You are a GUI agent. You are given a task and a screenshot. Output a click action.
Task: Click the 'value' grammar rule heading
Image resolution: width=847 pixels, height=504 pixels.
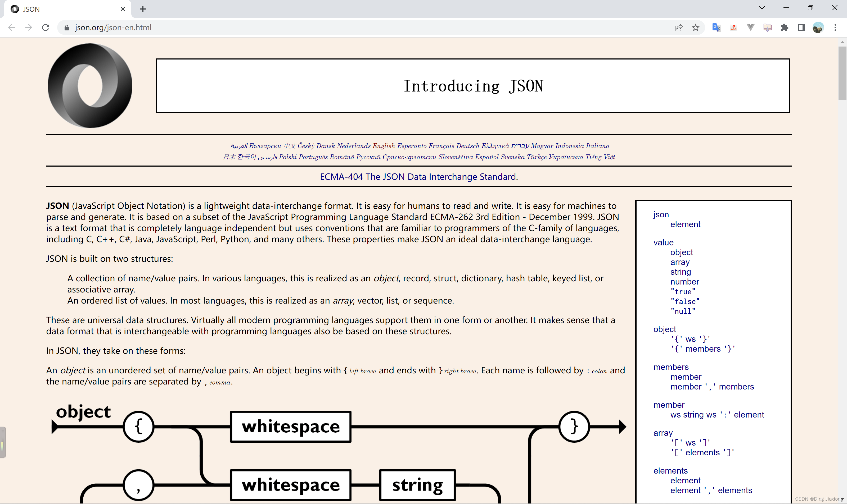click(663, 242)
